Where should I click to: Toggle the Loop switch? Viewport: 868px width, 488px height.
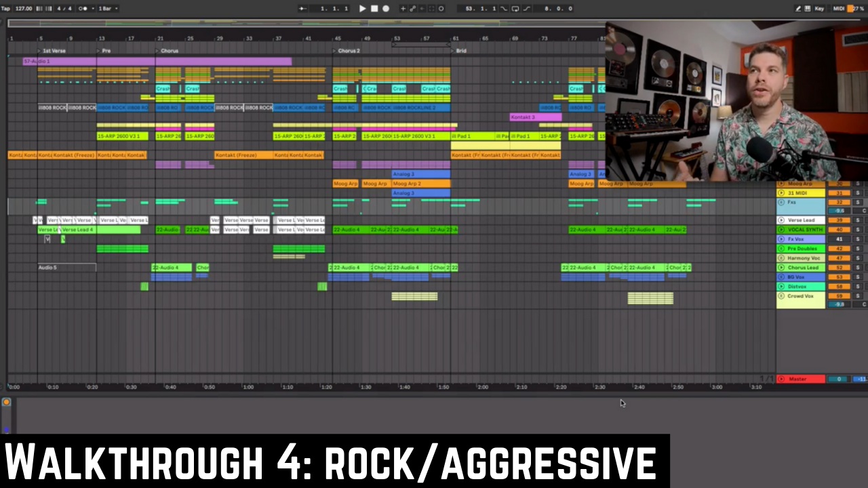(515, 9)
